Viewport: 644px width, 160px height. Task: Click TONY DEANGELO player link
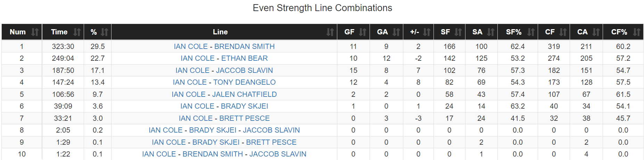244,82
